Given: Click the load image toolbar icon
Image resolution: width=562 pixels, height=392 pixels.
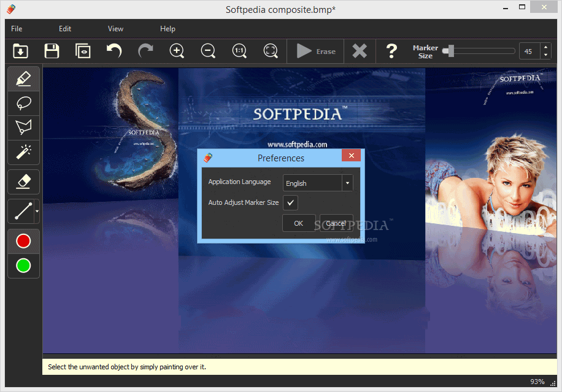Looking at the screenshot, I should point(20,52).
